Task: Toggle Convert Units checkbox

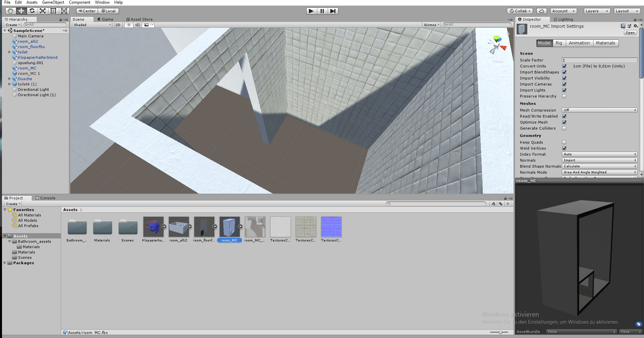Action: 564,66
